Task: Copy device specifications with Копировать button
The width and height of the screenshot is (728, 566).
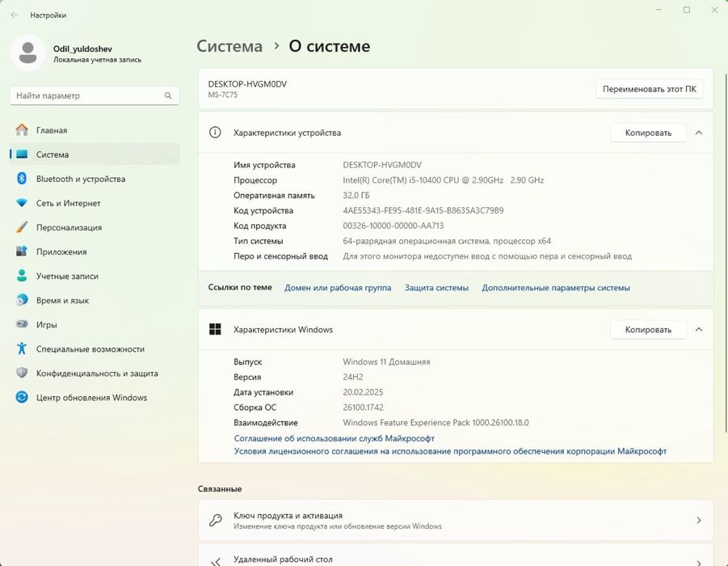Action: [x=648, y=133]
